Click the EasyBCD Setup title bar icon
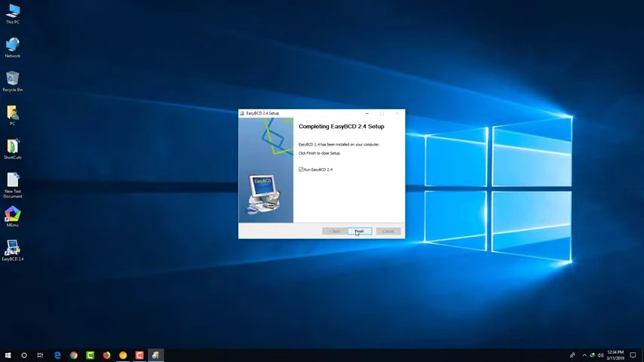Screen dimensions: 644x362 point(242,113)
